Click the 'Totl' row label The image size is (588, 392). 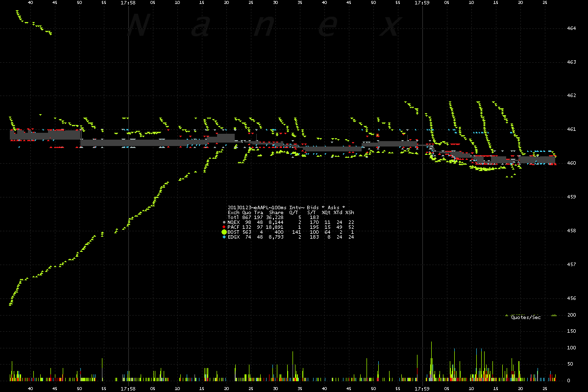233,217
